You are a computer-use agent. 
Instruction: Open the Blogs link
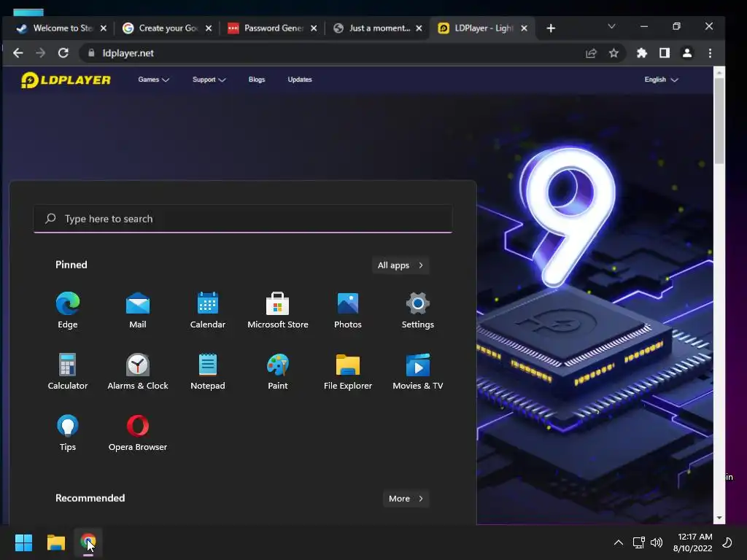pos(256,79)
